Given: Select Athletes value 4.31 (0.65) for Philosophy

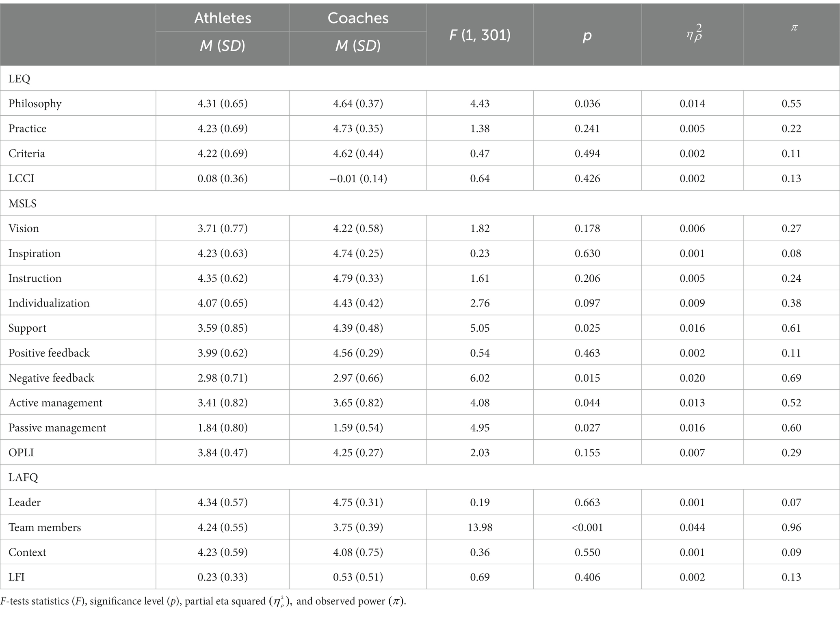Looking at the screenshot, I should tap(223, 104).
